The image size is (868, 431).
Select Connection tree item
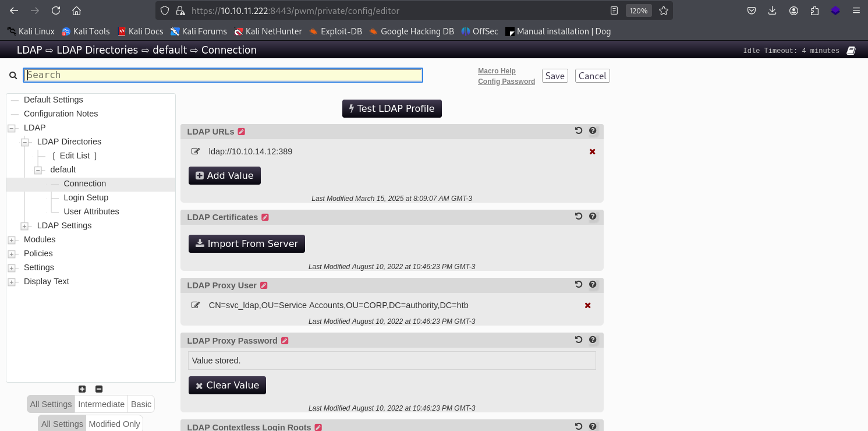pyautogui.click(x=85, y=183)
